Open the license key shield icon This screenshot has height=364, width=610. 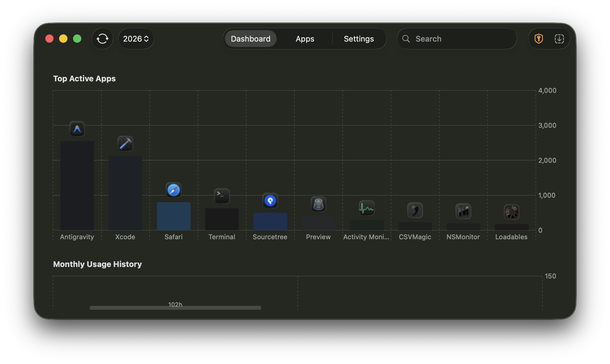tap(538, 39)
